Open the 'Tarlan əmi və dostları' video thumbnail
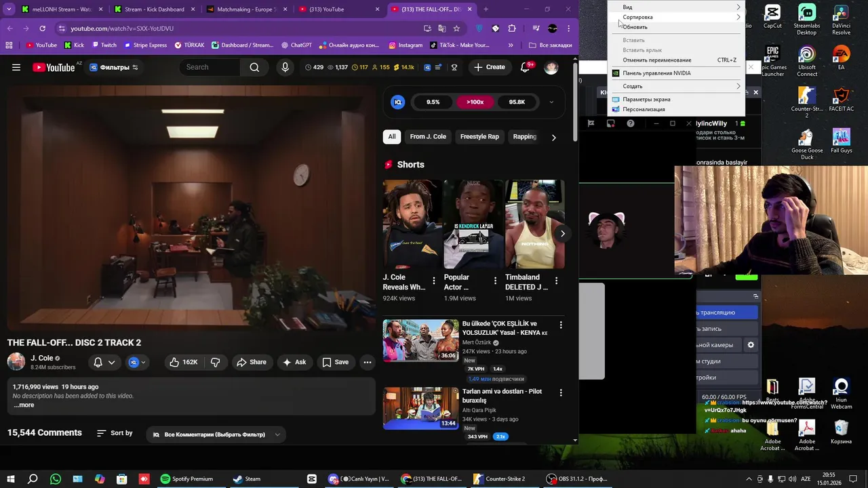The width and height of the screenshot is (868, 488). pyautogui.click(x=420, y=408)
